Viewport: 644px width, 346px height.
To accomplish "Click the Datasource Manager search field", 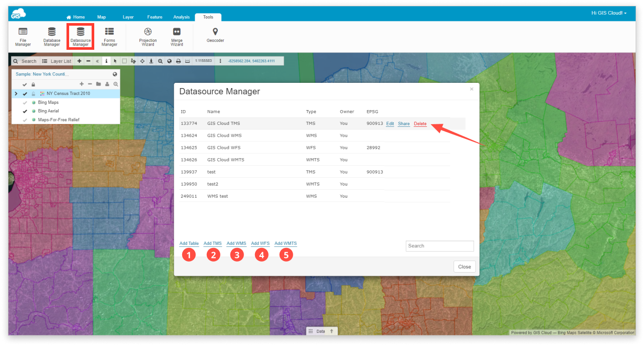I will (439, 245).
